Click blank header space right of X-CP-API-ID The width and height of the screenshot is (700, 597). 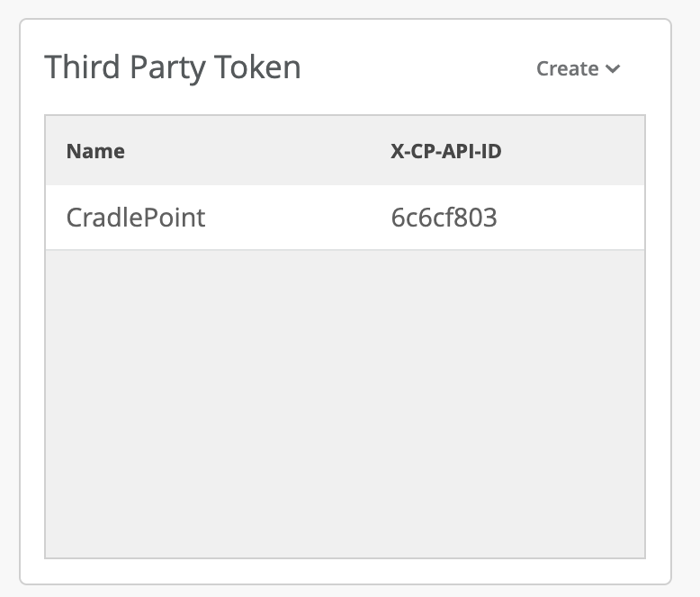click(x=576, y=151)
